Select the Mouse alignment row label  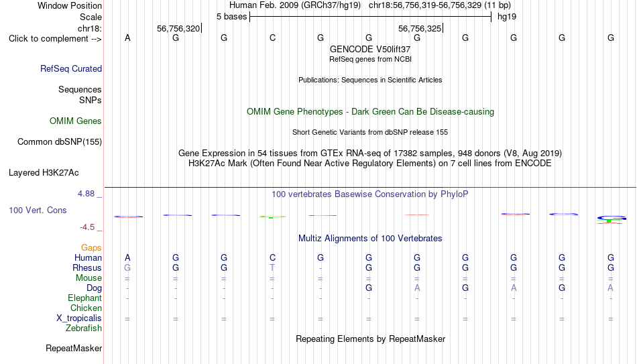click(x=89, y=278)
